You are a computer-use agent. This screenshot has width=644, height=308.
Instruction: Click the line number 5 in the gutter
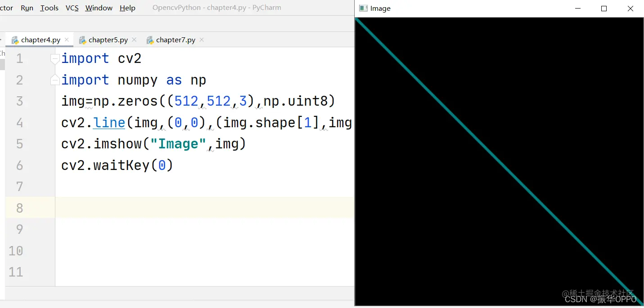[x=19, y=144]
